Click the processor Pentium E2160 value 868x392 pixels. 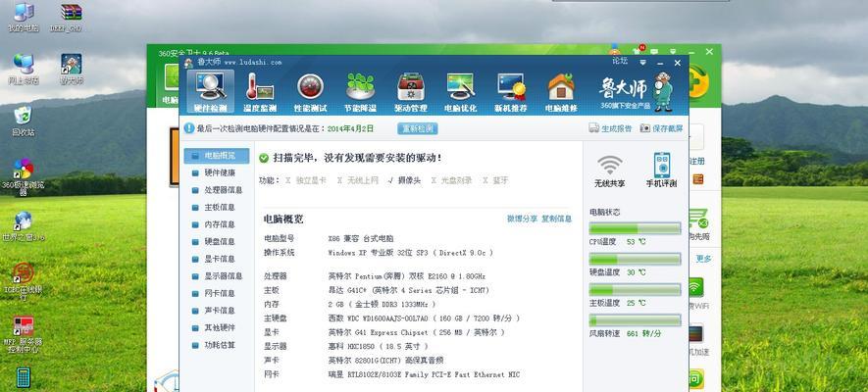click(407, 276)
